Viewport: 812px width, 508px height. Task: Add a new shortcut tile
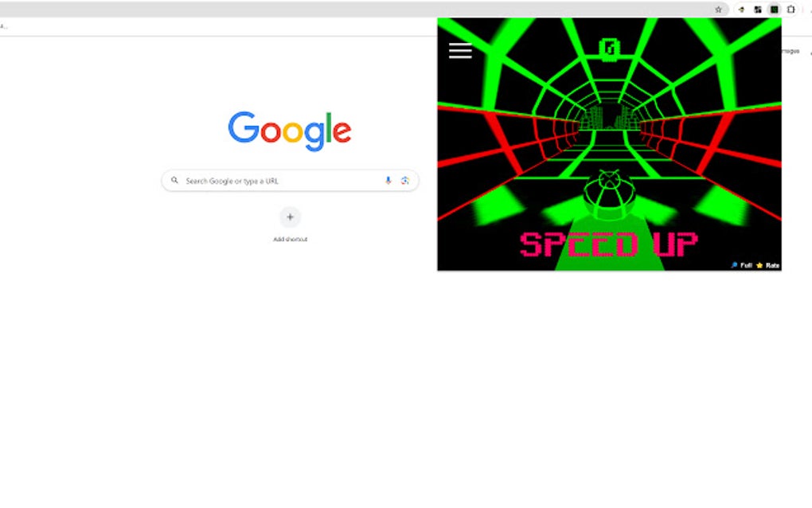(x=290, y=217)
